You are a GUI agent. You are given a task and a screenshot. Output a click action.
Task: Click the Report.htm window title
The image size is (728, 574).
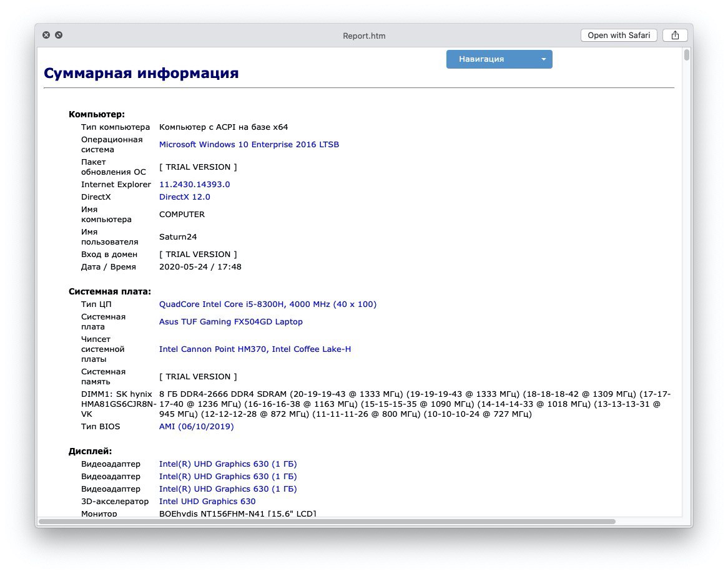click(364, 36)
